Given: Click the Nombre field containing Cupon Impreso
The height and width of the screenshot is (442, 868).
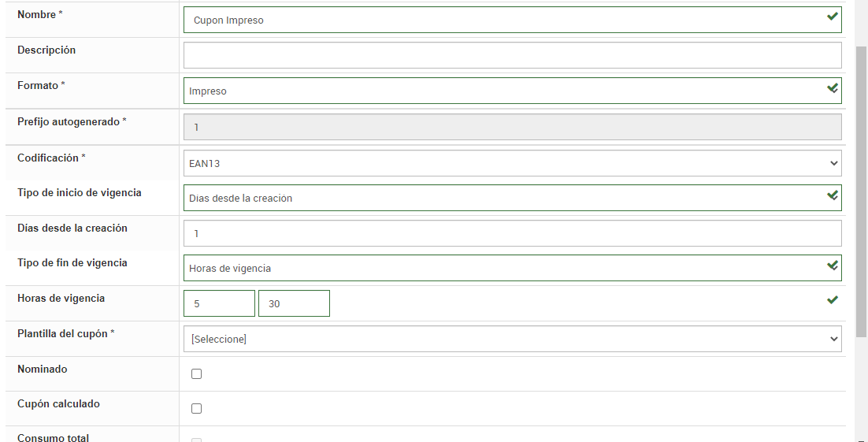Looking at the screenshot, I should click(504, 20).
